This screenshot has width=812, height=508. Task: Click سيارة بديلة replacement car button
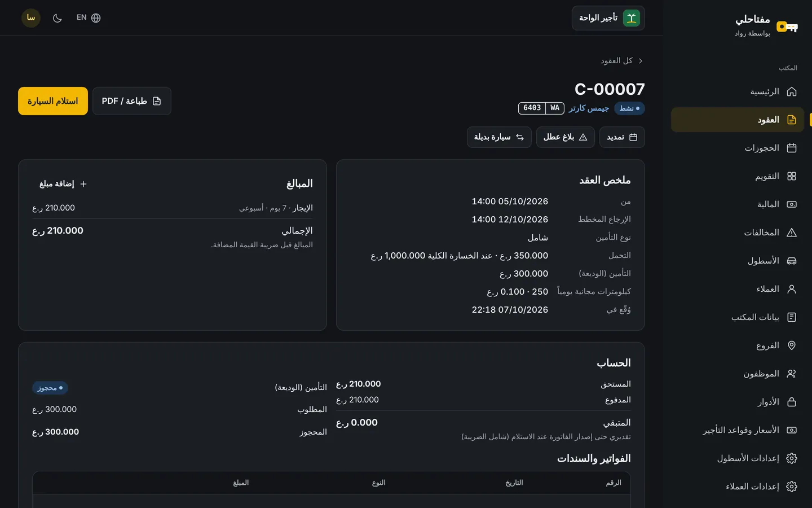(x=499, y=137)
